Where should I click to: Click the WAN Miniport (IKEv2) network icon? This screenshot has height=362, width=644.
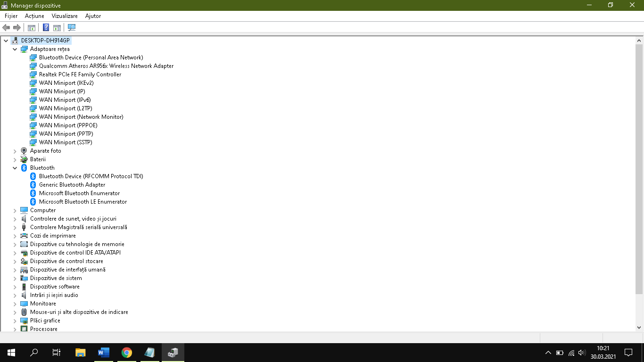(x=33, y=83)
